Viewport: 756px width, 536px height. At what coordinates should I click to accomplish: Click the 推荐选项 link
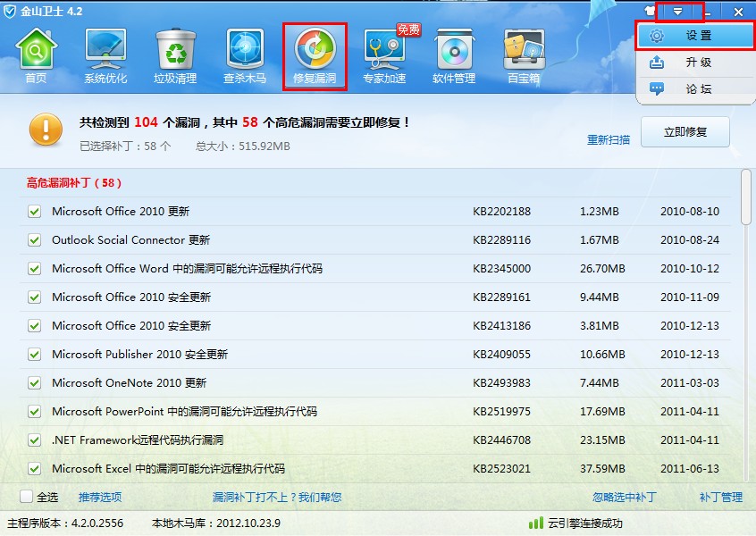100,497
